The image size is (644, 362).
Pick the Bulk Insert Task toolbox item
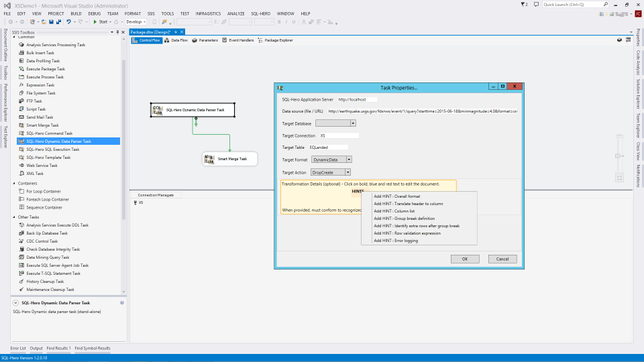click(40, 53)
